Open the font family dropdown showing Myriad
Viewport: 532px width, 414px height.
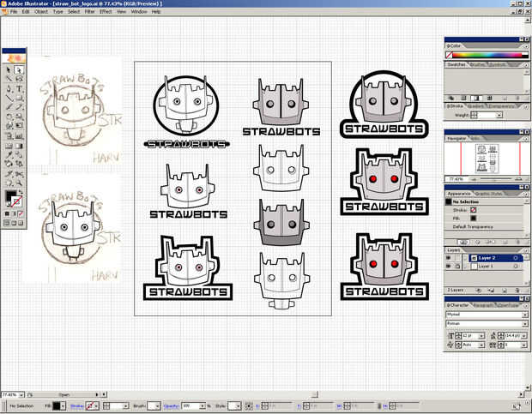tap(524, 315)
